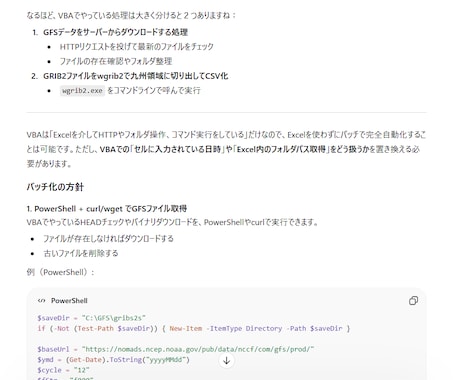
Task: Click bullet 'ファイルの存在確認やフォルダ整理'
Action: [116, 61]
